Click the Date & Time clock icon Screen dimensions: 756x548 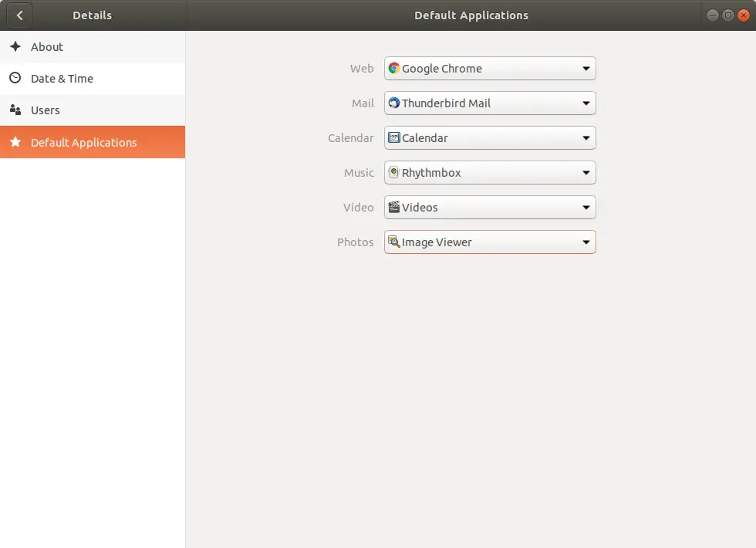point(15,78)
